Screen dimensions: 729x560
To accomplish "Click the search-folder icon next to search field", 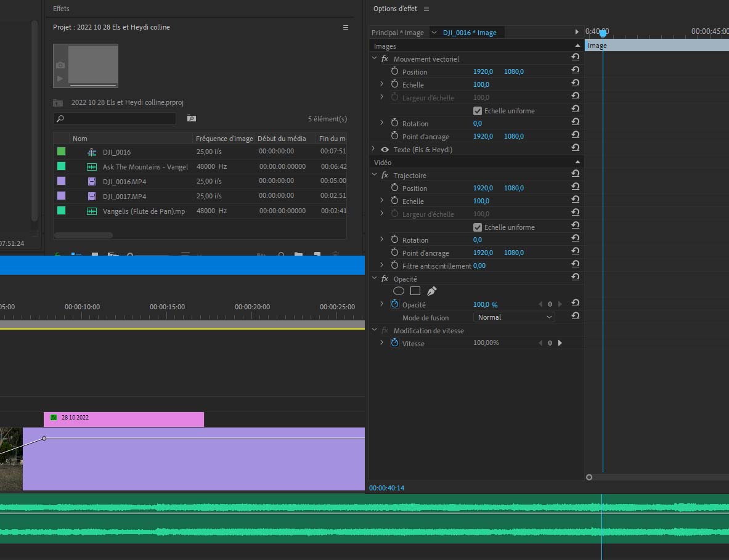I will tap(192, 118).
